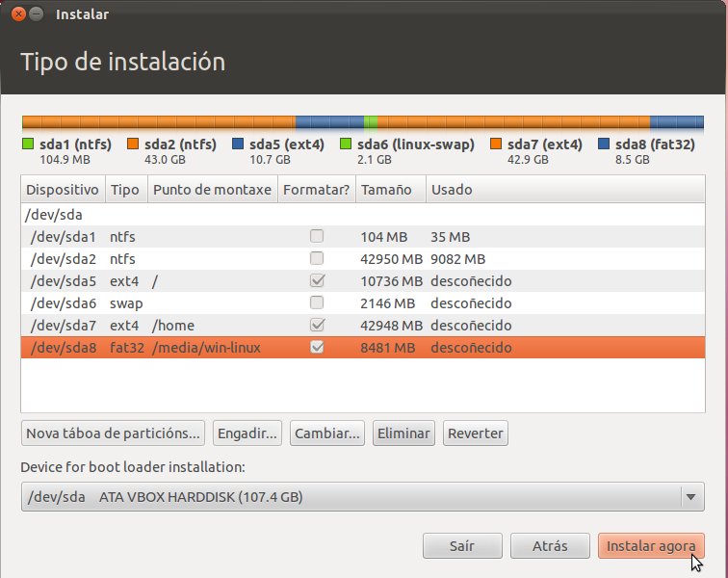Click Nova táboa de particións button
The image size is (728, 578).
[113, 433]
